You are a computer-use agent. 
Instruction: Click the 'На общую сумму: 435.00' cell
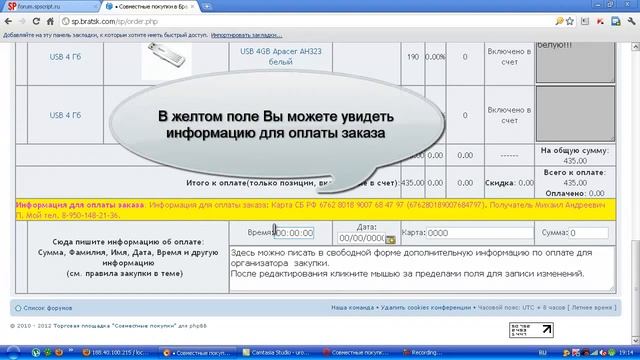(575, 156)
